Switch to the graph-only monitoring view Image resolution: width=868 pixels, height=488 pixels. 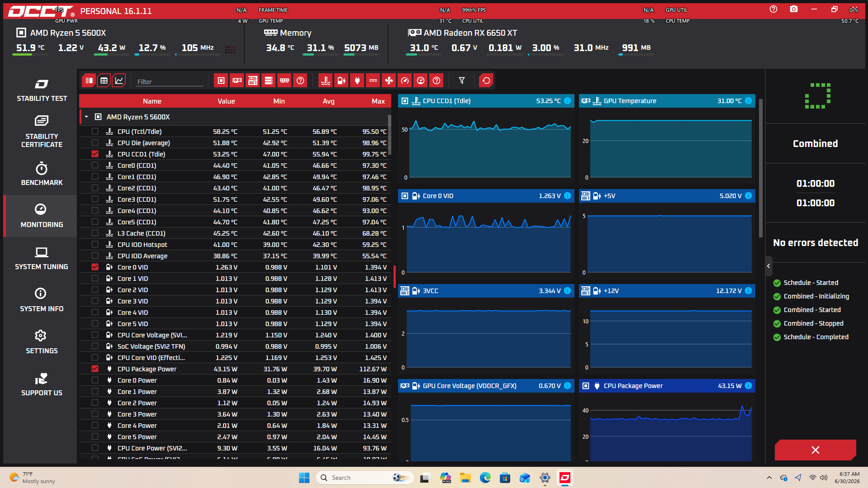tap(119, 81)
